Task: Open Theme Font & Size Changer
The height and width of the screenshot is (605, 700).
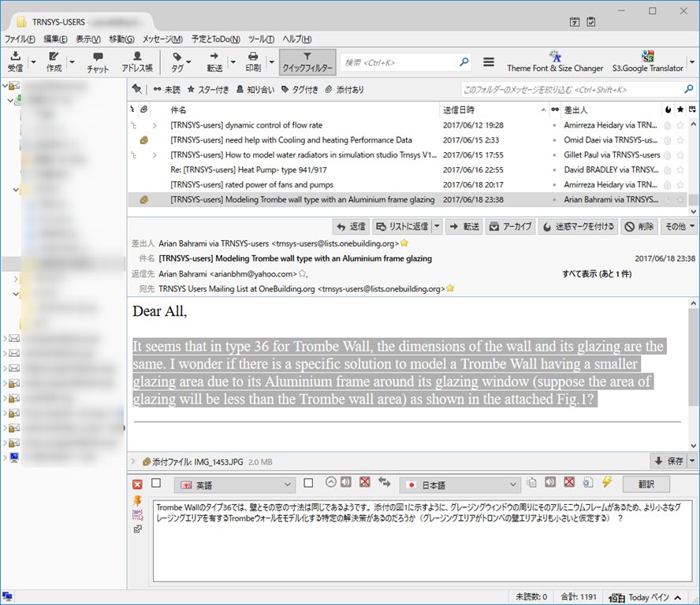Action: pos(555,61)
